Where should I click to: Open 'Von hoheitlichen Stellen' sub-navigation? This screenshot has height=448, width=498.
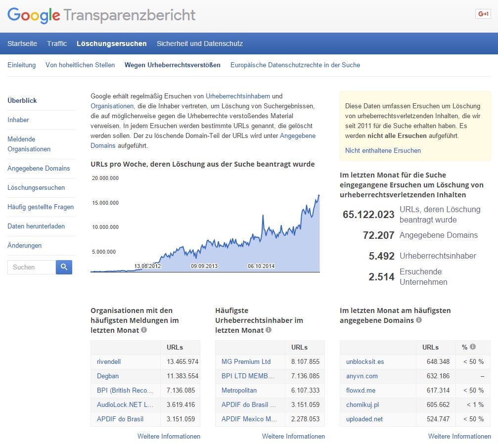80,65
